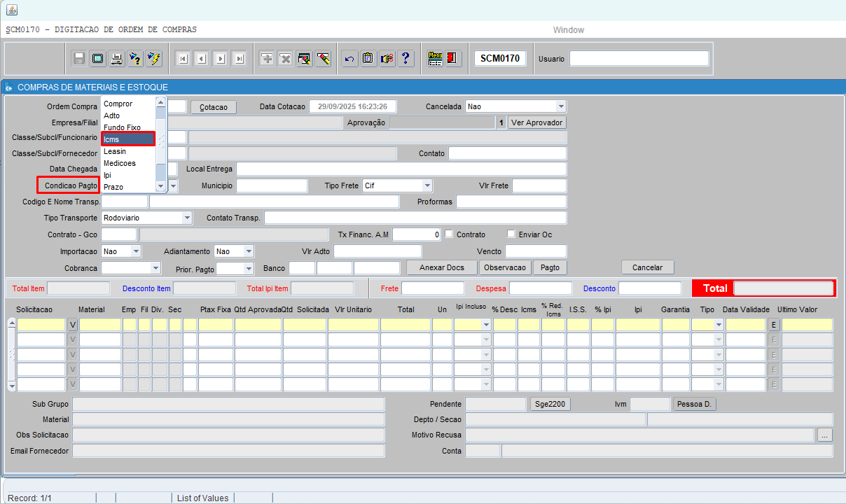Open the Help question mark icon
846x504 pixels.
pos(405,59)
